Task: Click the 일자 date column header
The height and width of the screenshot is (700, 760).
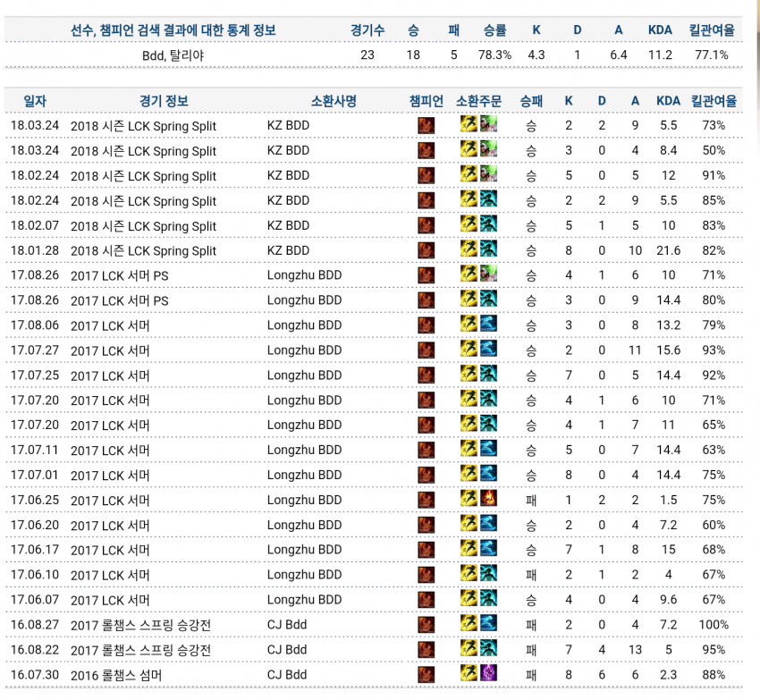Action: (x=35, y=101)
